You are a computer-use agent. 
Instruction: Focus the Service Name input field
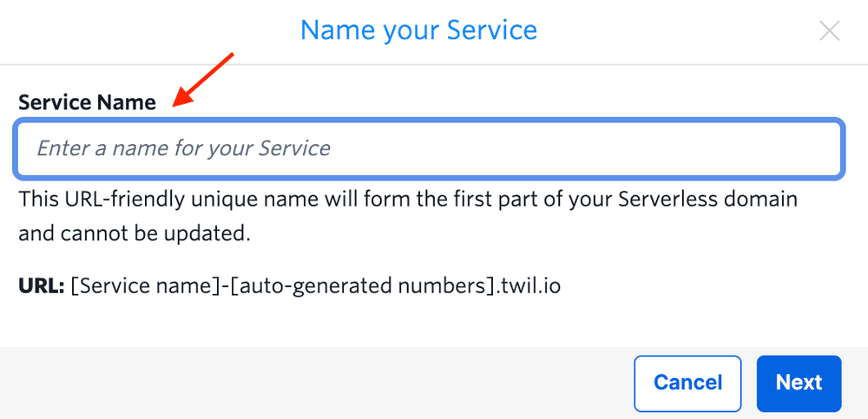click(x=429, y=148)
